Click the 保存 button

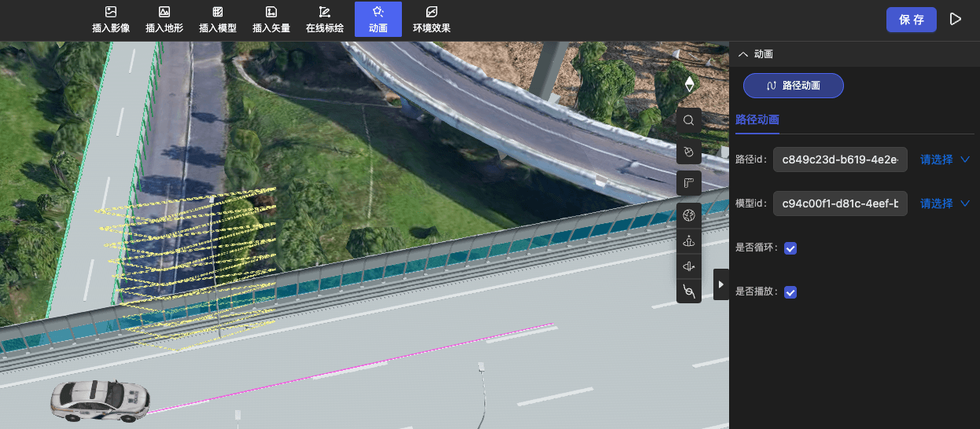911,20
